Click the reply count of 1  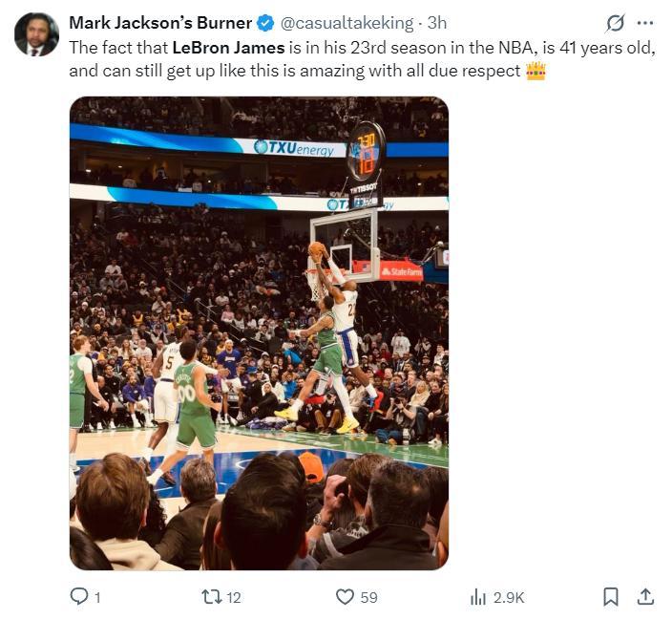pyautogui.click(x=97, y=597)
